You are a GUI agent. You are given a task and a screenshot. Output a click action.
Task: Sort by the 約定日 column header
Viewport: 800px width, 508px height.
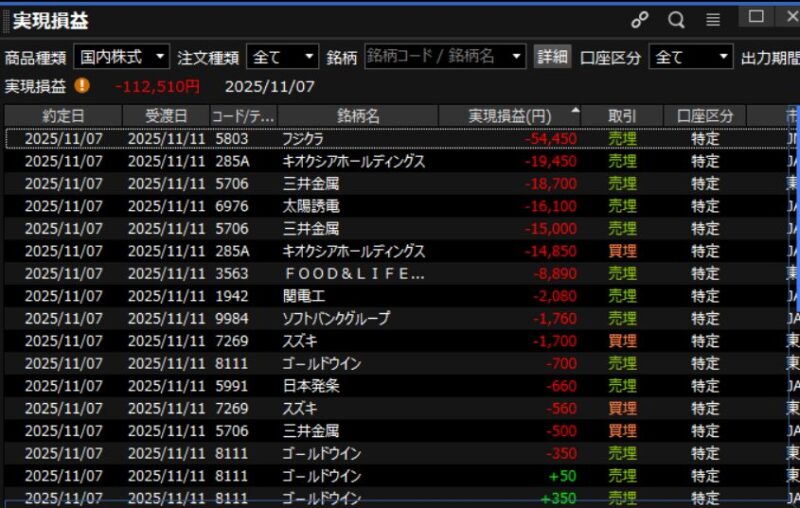pyautogui.click(x=63, y=116)
